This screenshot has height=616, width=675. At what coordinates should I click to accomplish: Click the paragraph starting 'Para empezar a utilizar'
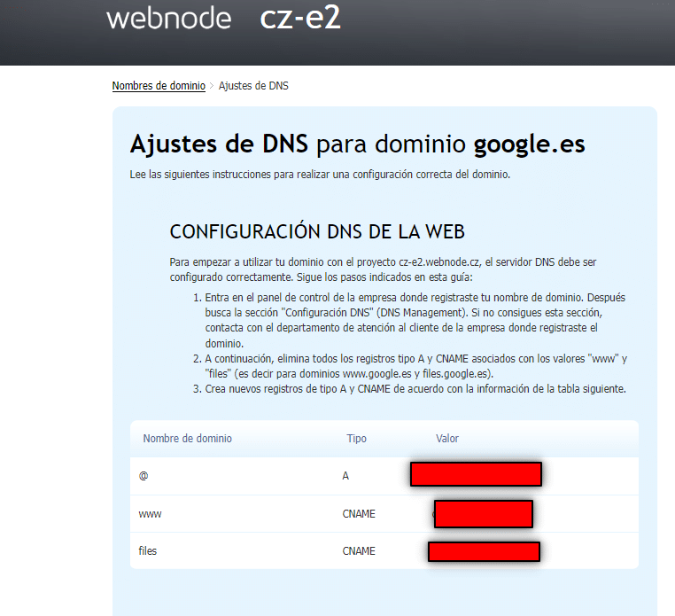tap(384, 269)
